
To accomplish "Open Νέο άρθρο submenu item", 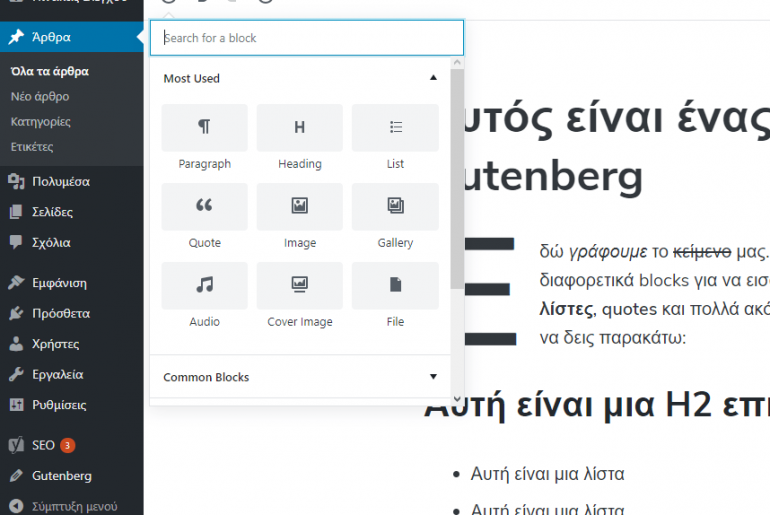I will pyautogui.click(x=40, y=96).
